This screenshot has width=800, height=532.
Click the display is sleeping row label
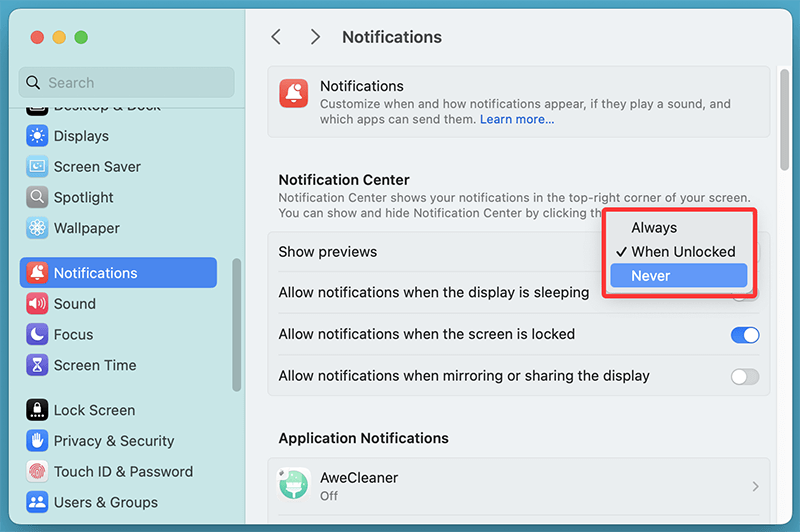(434, 292)
